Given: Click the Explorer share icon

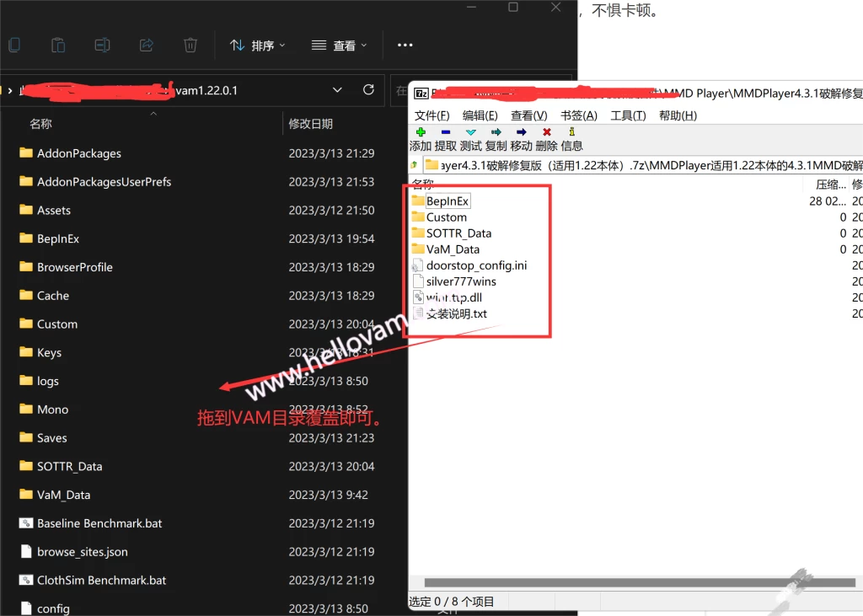Looking at the screenshot, I should (x=147, y=46).
